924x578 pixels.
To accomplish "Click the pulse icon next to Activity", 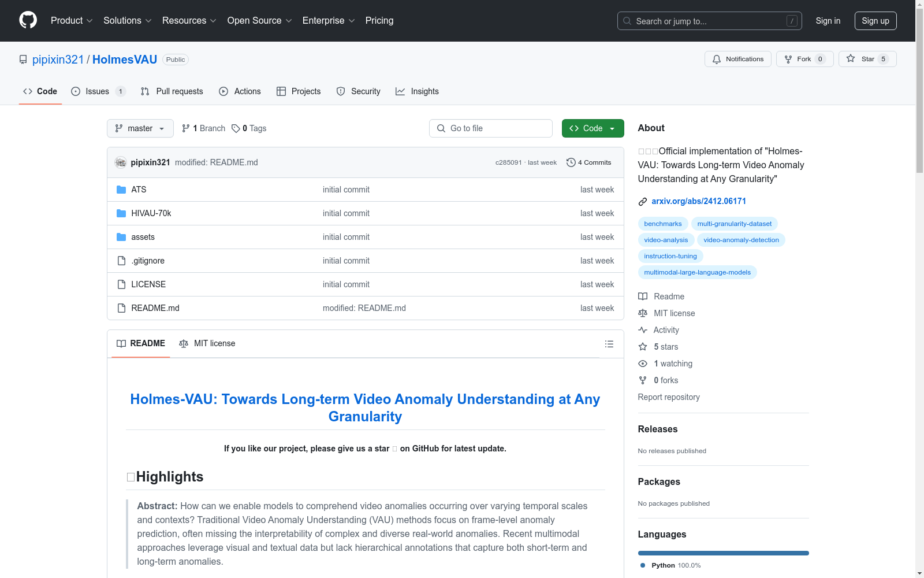I will tap(643, 330).
